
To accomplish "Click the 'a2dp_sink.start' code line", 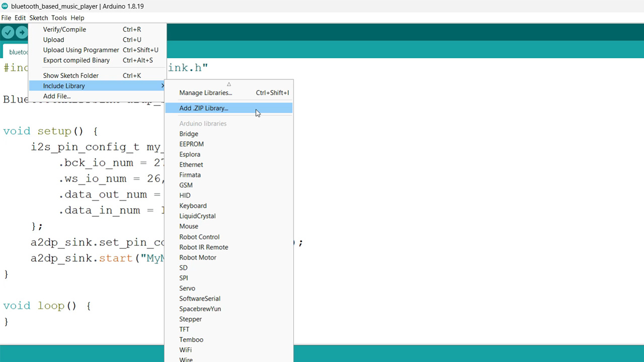I will pos(98,258).
